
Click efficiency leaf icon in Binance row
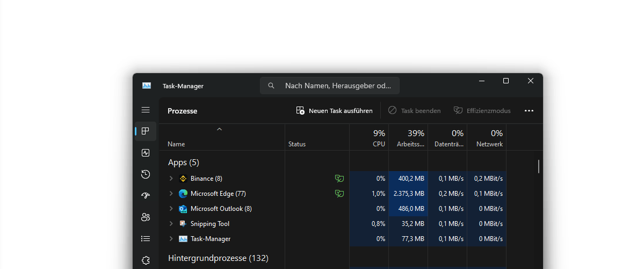click(x=339, y=179)
